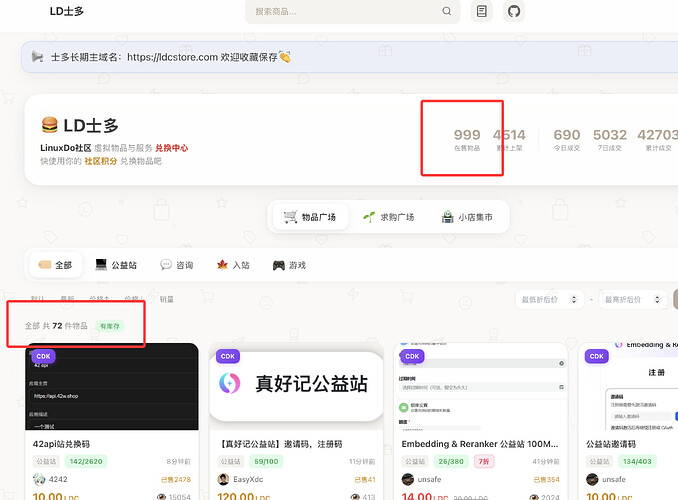Click the red 兑换中心 text
Viewport: 678px width, 500px height.
tap(172, 148)
